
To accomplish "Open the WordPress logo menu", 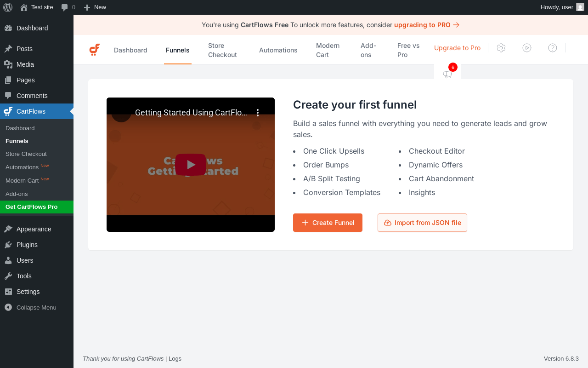I will (x=8, y=7).
